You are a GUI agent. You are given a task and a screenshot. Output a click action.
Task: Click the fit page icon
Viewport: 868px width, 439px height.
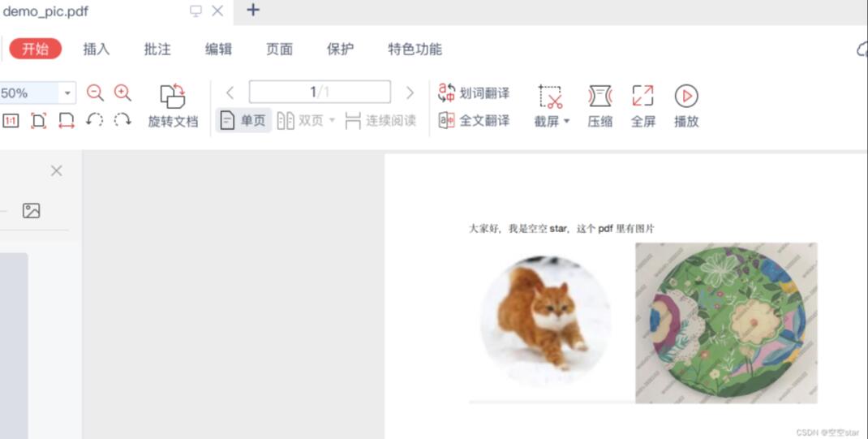(x=38, y=121)
